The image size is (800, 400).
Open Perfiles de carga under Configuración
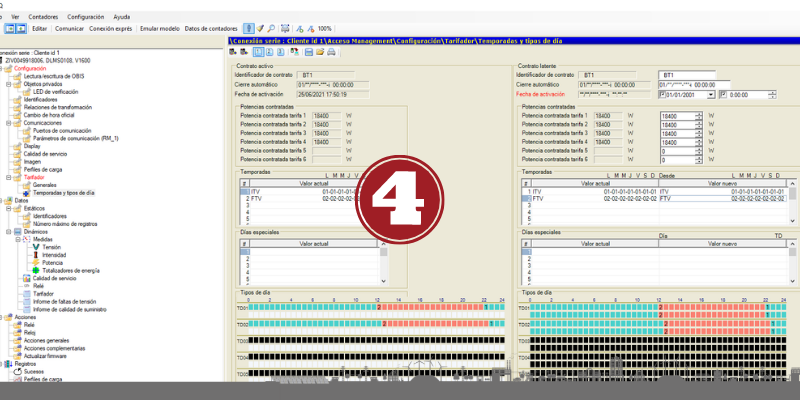click(43, 169)
